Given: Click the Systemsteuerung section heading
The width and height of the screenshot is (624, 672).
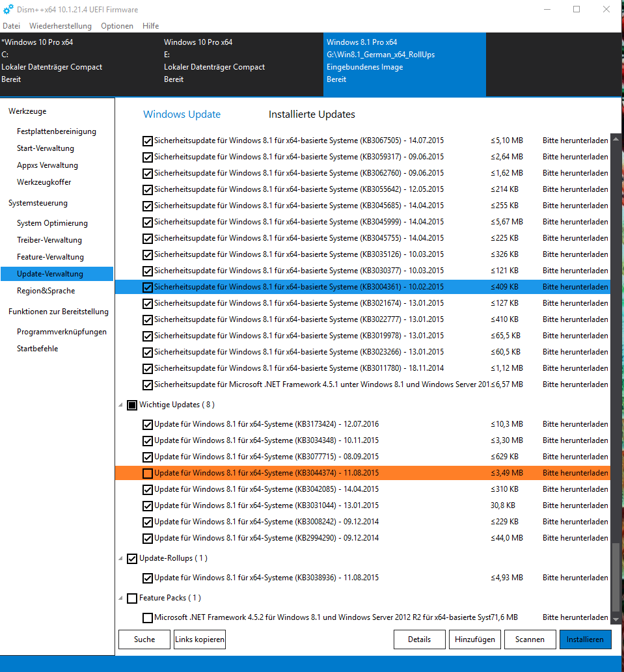Looking at the screenshot, I should (38, 203).
